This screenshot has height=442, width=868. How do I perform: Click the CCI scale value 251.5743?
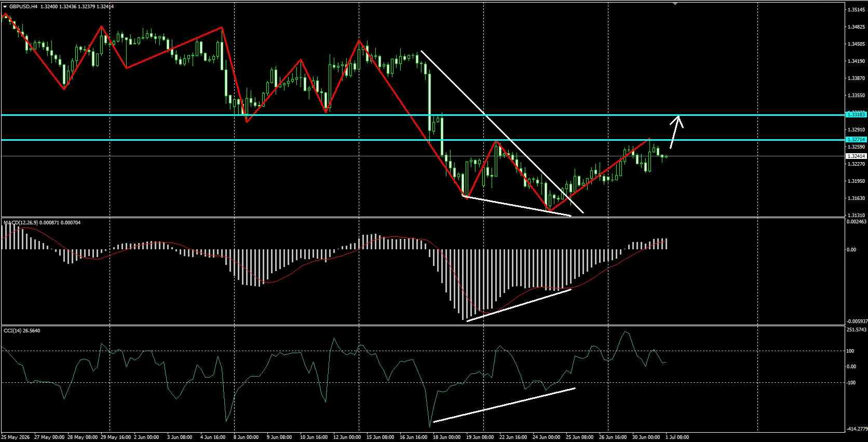point(857,330)
